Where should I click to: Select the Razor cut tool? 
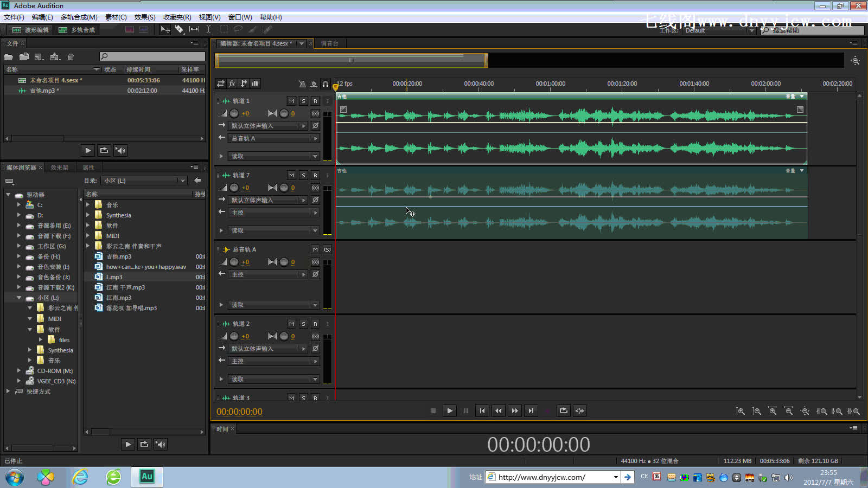click(180, 30)
